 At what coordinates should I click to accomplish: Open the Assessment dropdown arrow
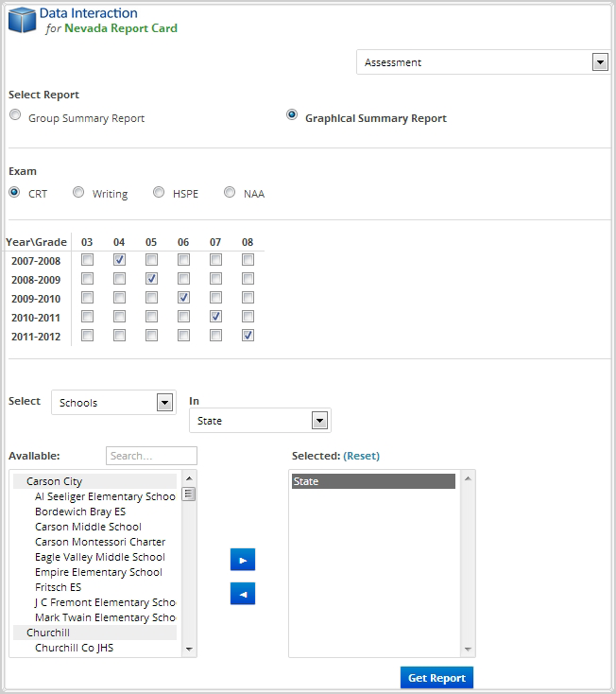click(600, 62)
